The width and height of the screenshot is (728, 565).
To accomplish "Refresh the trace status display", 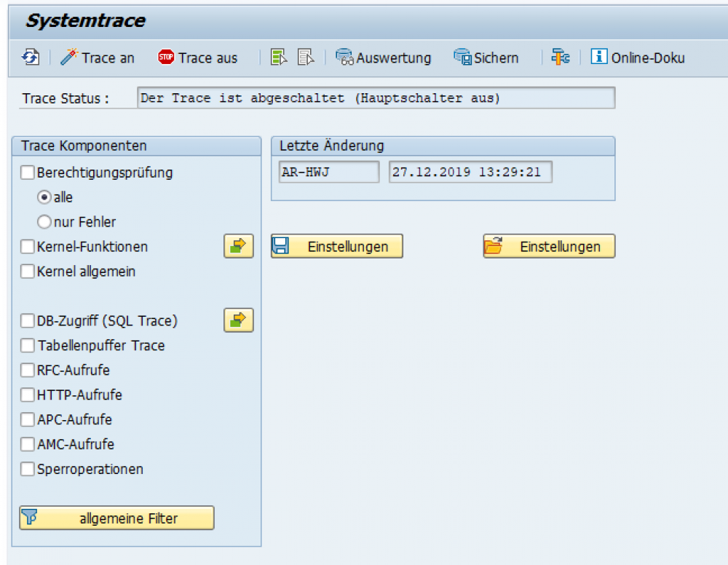I will point(30,57).
